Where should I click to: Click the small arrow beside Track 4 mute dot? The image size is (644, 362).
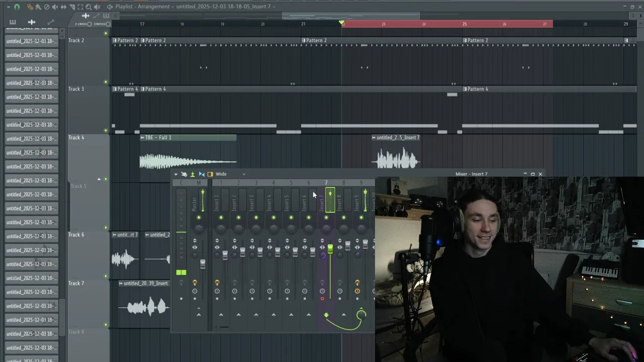(x=99, y=179)
